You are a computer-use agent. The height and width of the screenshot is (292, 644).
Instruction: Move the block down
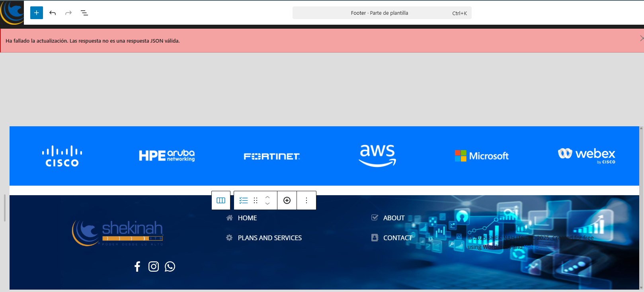click(x=267, y=204)
